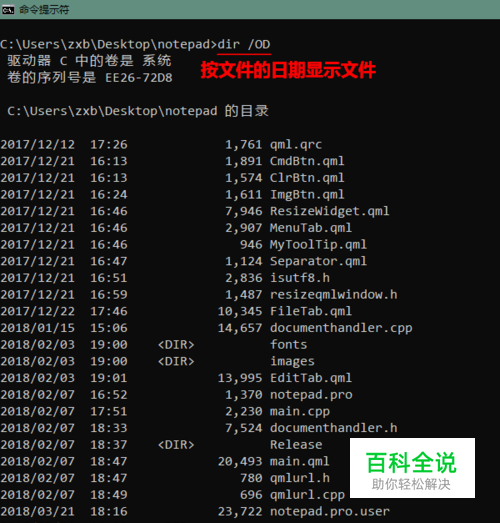Click the drive volume line 驱动器 C 中的卷是 系统

89,61
